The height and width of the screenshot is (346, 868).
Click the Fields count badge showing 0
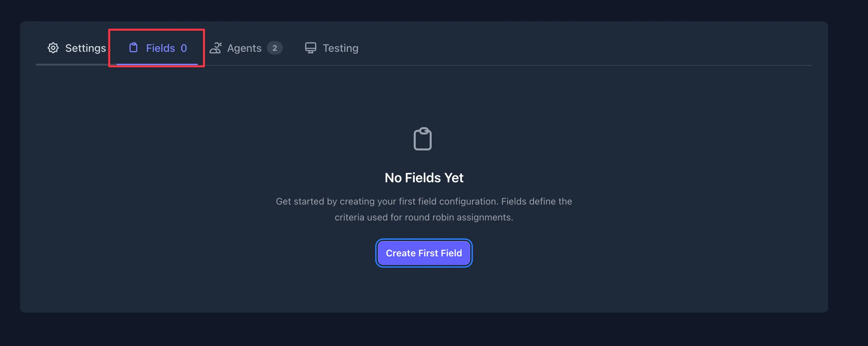pyautogui.click(x=183, y=48)
